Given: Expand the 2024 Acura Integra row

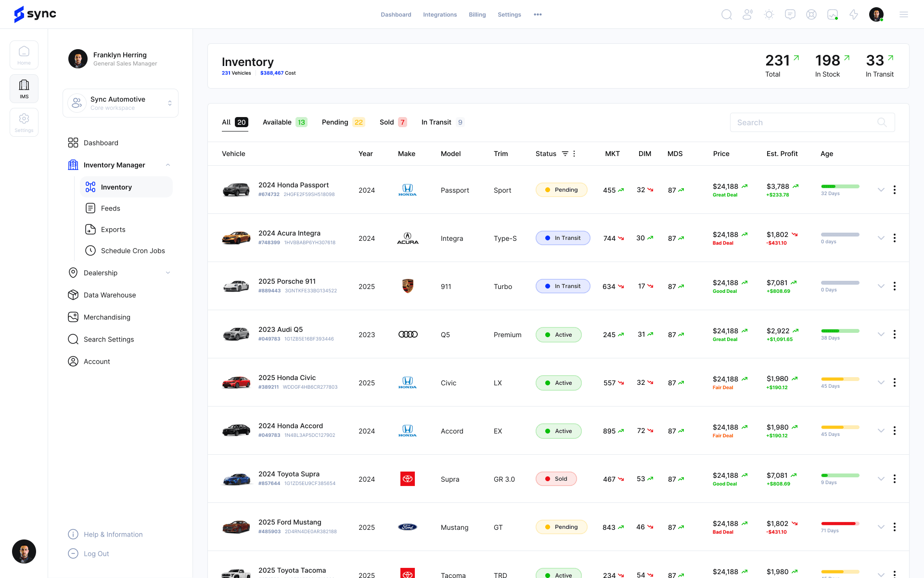Looking at the screenshot, I should [881, 238].
